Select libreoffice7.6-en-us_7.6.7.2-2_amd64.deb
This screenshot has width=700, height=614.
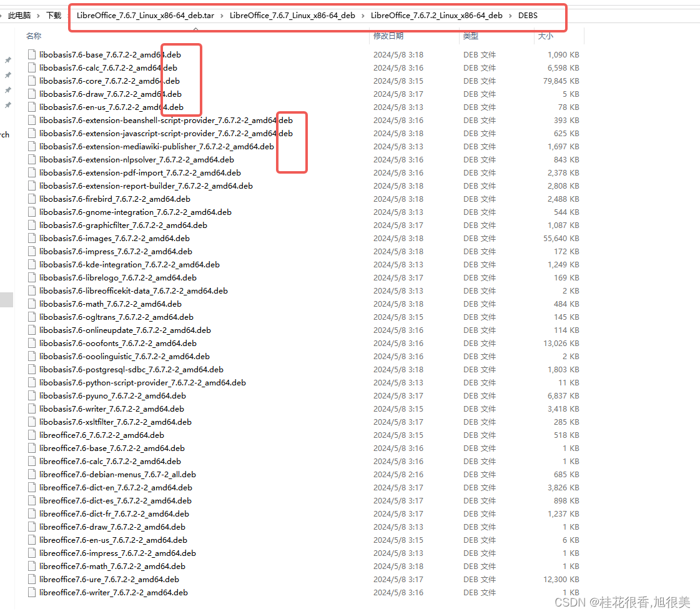114,540
